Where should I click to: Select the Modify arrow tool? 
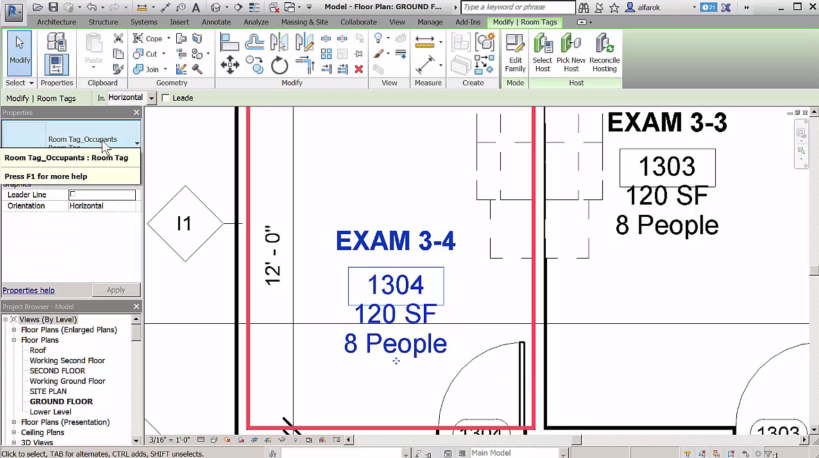19,53
